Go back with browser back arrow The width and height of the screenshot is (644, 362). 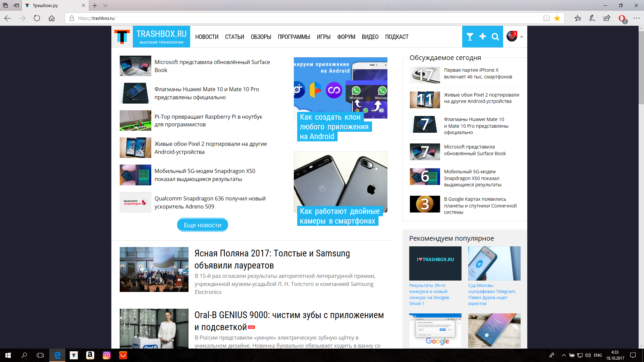coord(7,18)
